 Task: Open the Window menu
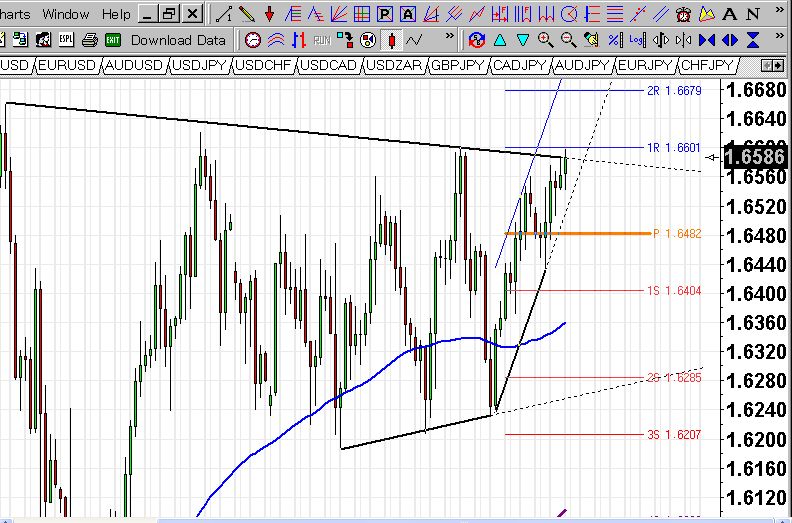tap(66, 14)
